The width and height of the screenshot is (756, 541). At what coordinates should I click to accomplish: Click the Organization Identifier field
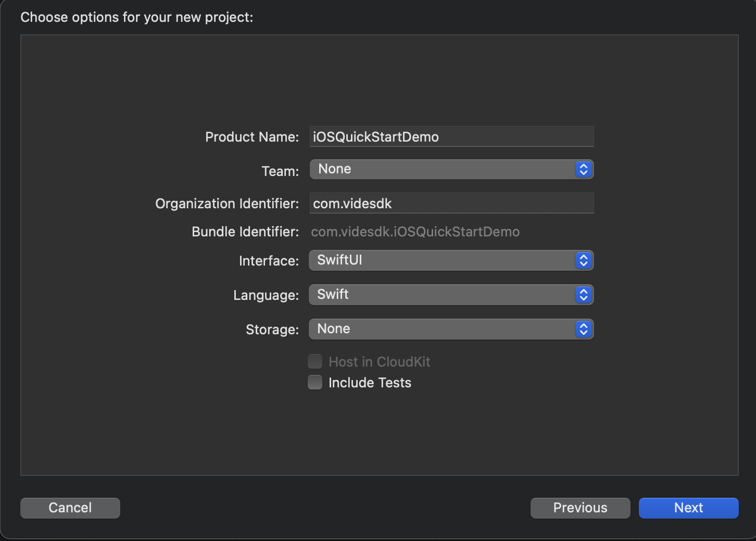pos(451,203)
